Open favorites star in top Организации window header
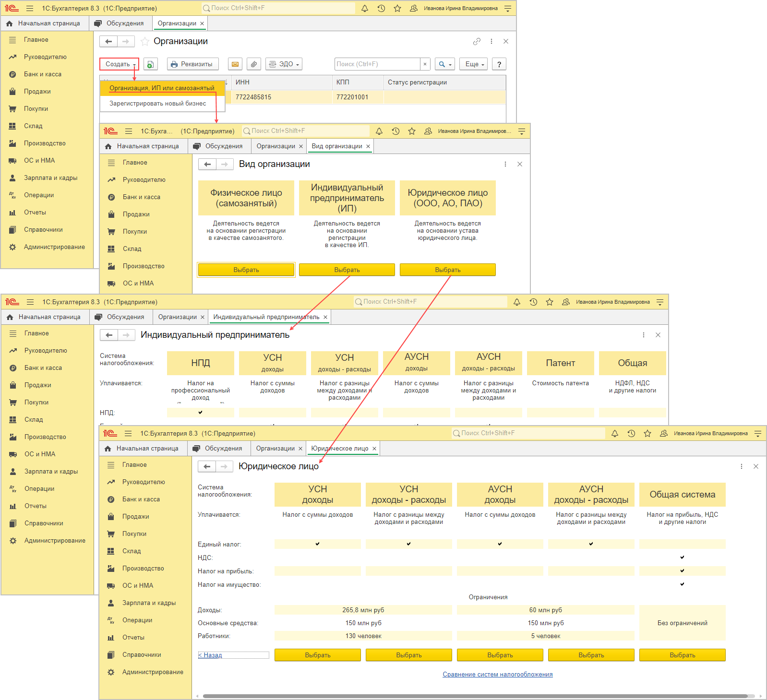This screenshot has height=700, width=767. tap(397, 8)
